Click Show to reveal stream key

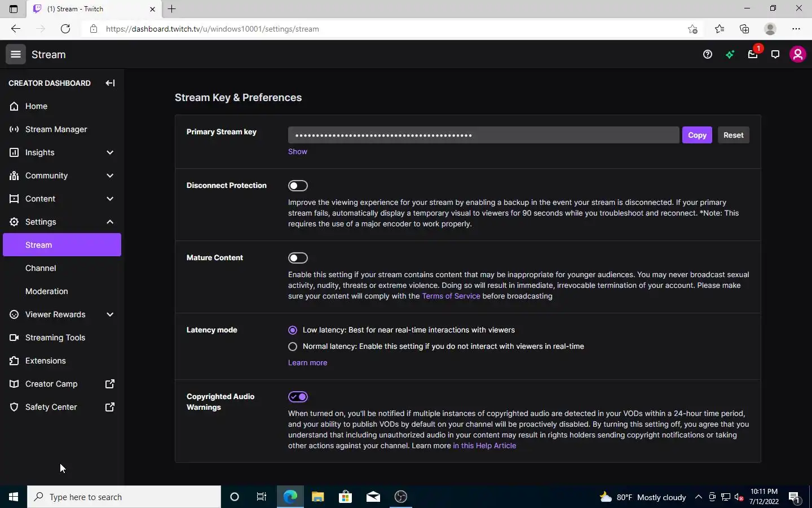[298, 151]
